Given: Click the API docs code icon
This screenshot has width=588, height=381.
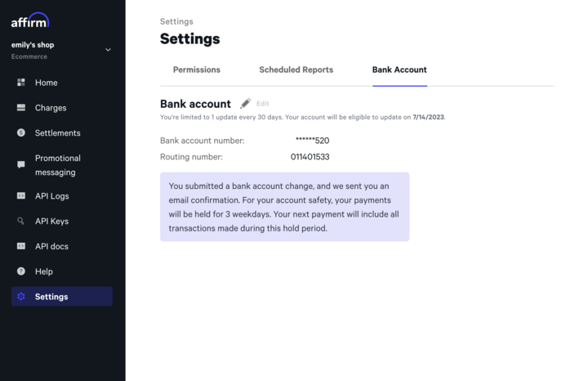Looking at the screenshot, I should (21, 246).
